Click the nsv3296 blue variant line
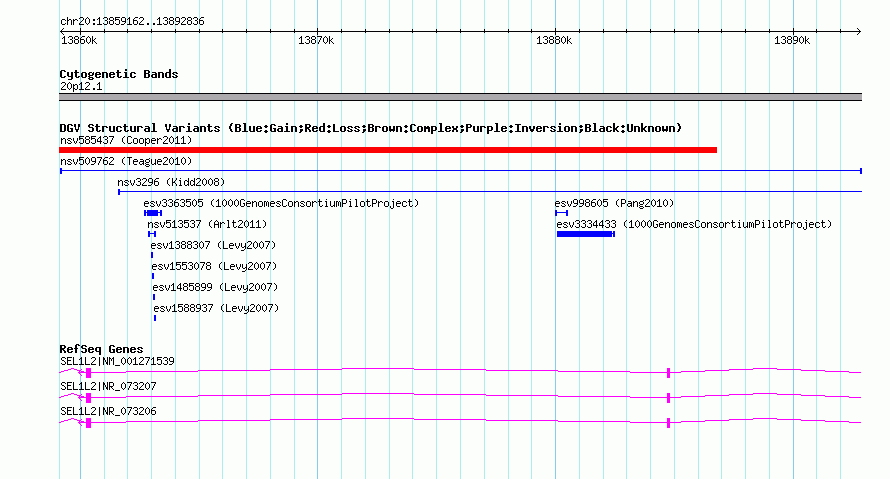 click(x=490, y=192)
